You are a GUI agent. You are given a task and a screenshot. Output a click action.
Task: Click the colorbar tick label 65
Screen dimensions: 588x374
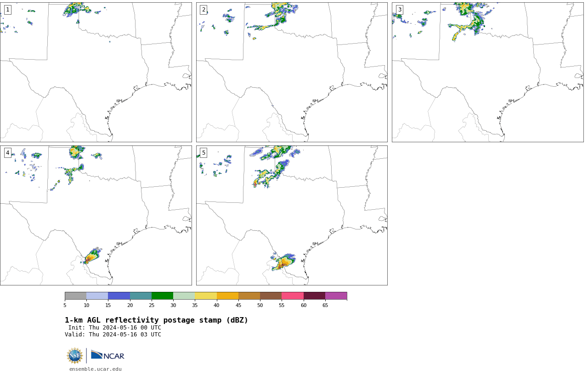click(325, 305)
